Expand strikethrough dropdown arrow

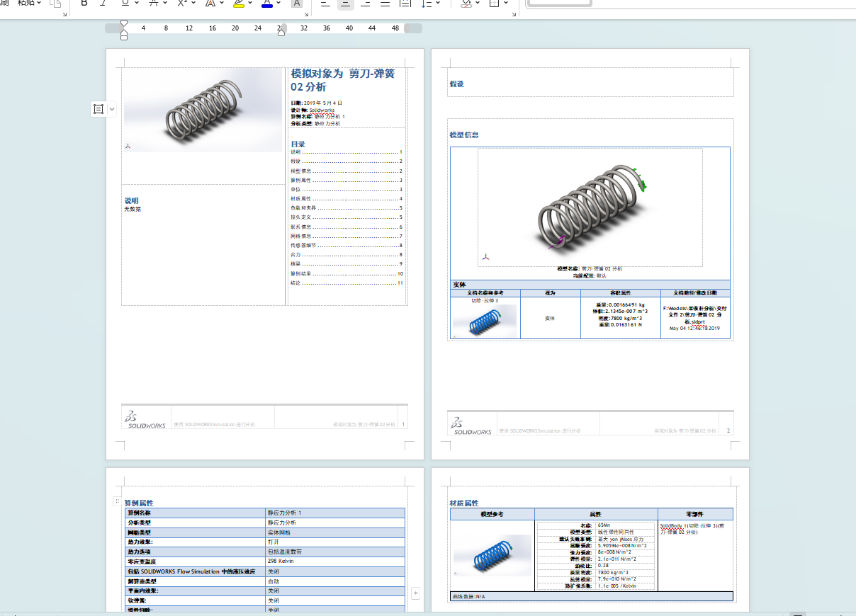point(165,4)
